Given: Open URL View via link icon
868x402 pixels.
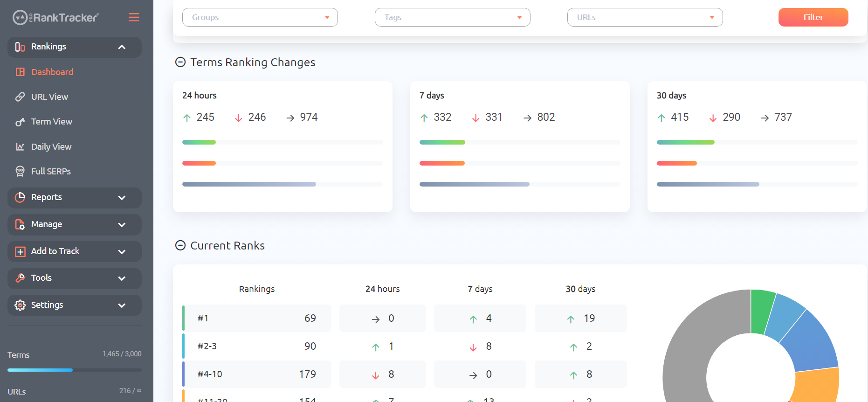Looking at the screenshot, I should pyautogui.click(x=20, y=97).
